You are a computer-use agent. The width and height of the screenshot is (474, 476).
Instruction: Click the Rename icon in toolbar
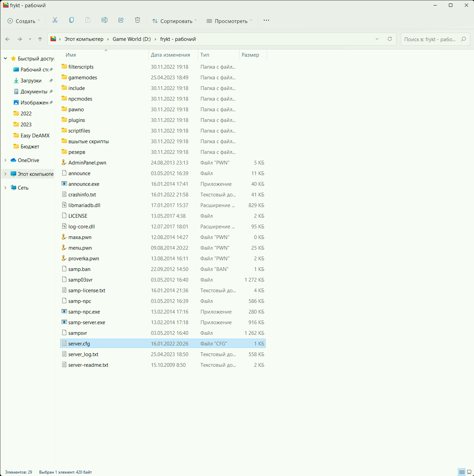pos(104,20)
